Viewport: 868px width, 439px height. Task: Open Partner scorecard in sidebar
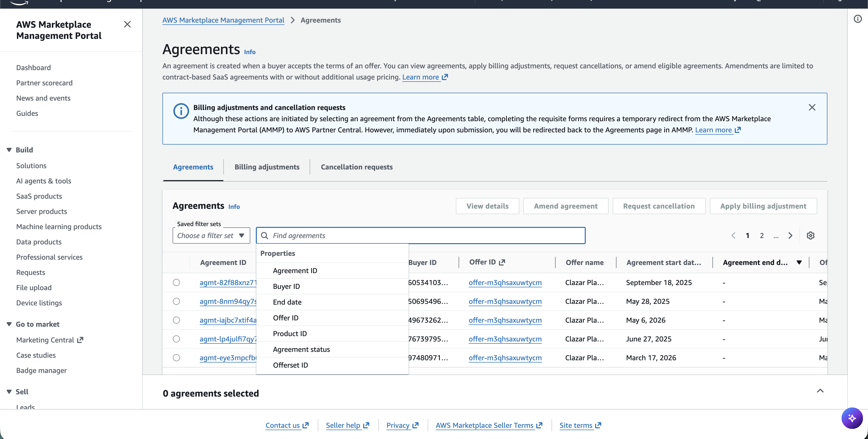pyautogui.click(x=44, y=83)
